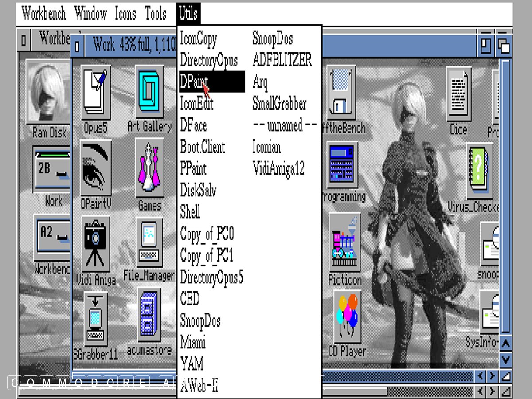Click the Workbench window scroll-left arrow
Screen dimensions: 532x399
point(480,391)
